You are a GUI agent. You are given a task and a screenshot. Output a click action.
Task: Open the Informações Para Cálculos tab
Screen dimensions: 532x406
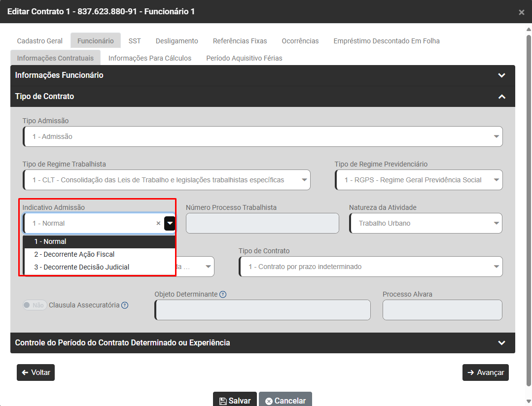tap(150, 58)
